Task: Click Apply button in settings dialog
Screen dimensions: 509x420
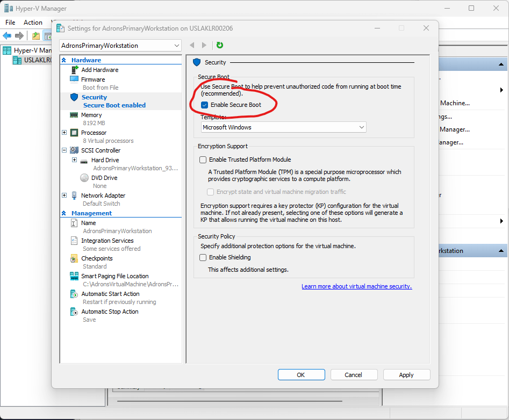Action: tap(406, 374)
